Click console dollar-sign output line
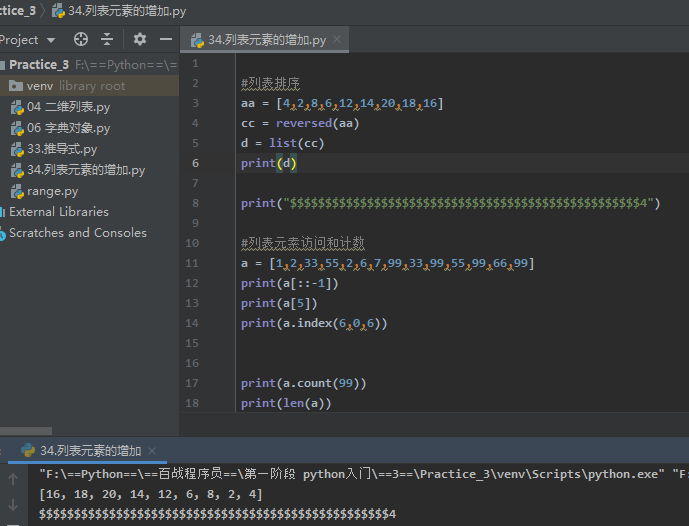 click(x=218, y=514)
